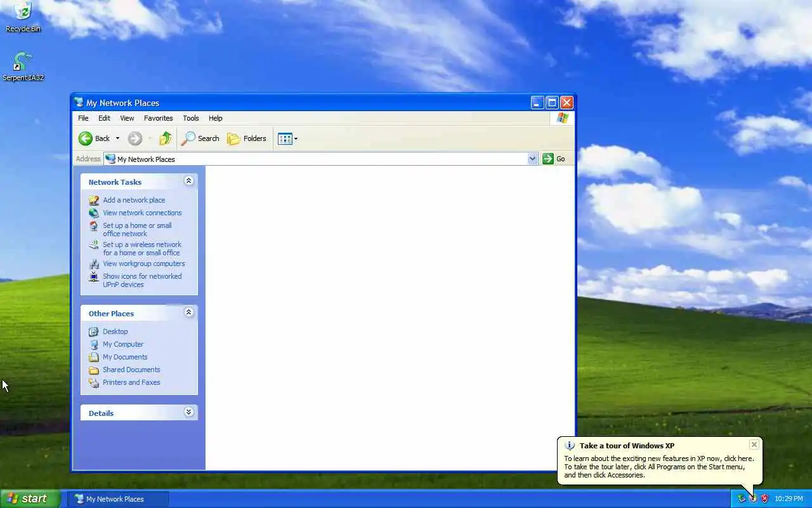Click the Take a tour of Windows XP balloon text
This screenshot has width=812, height=508.
coord(627,446)
